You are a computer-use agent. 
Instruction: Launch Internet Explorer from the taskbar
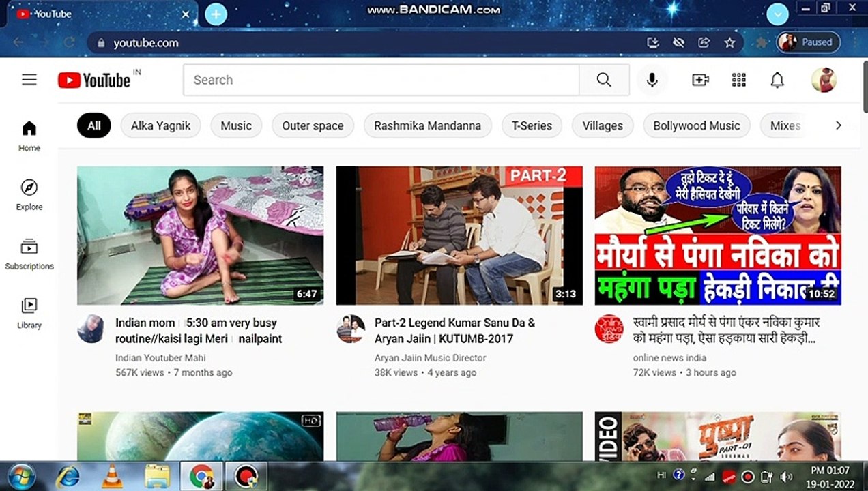point(67,476)
